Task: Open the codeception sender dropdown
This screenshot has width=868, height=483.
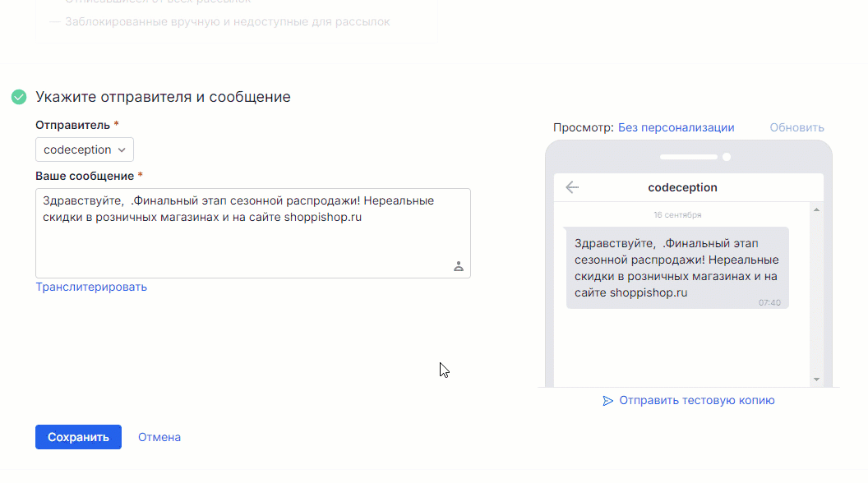Action: tap(84, 149)
